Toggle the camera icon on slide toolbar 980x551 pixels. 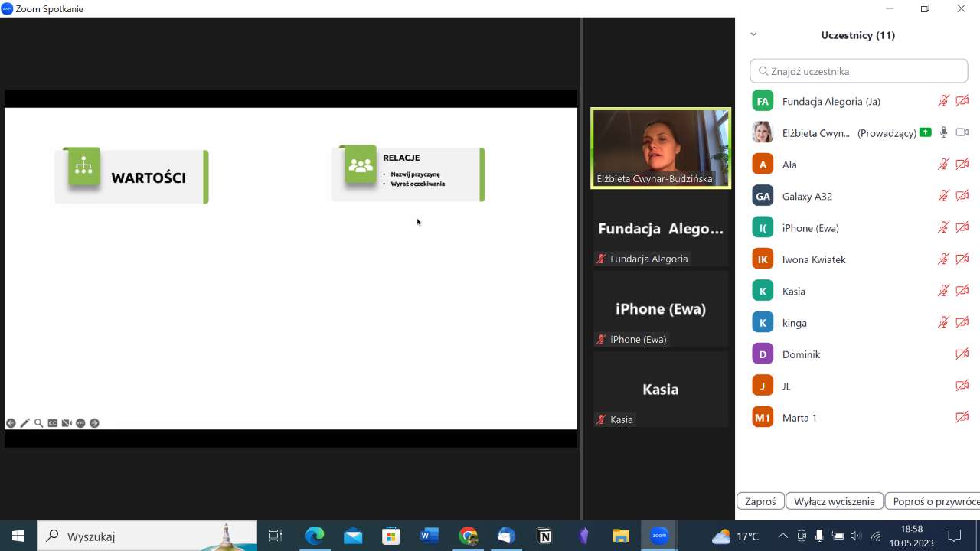tap(67, 423)
